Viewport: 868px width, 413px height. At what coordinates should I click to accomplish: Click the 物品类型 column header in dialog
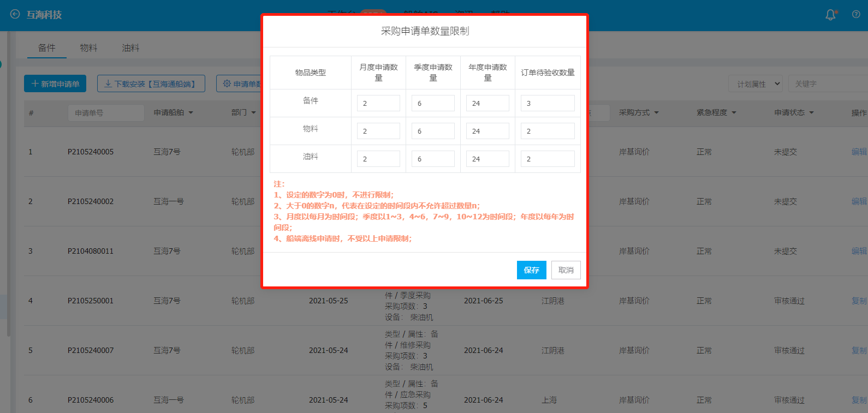[311, 73]
